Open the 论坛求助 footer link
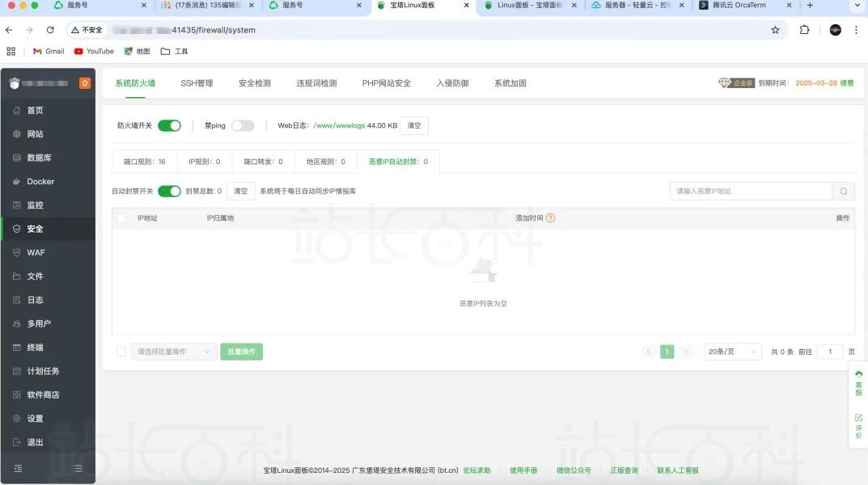This screenshot has height=485, width=868. click(476, 470)
